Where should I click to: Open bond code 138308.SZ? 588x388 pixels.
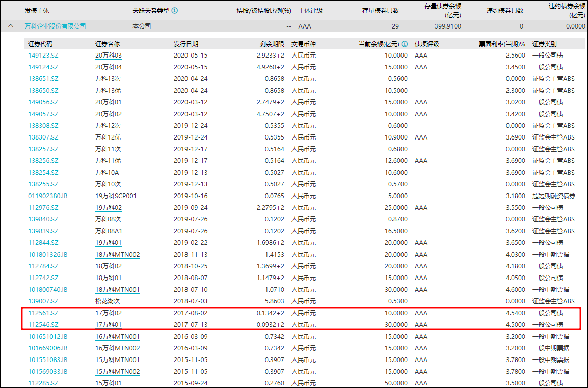[43, 126]
